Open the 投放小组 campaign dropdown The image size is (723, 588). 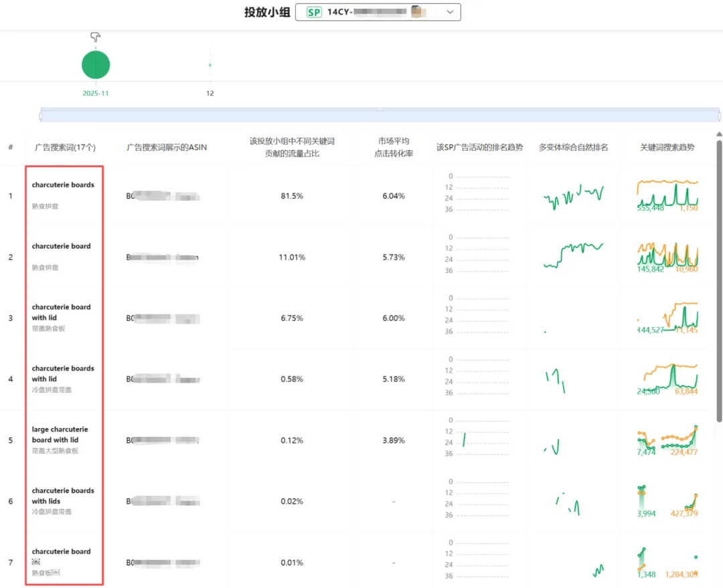click(x=378, y=12)
